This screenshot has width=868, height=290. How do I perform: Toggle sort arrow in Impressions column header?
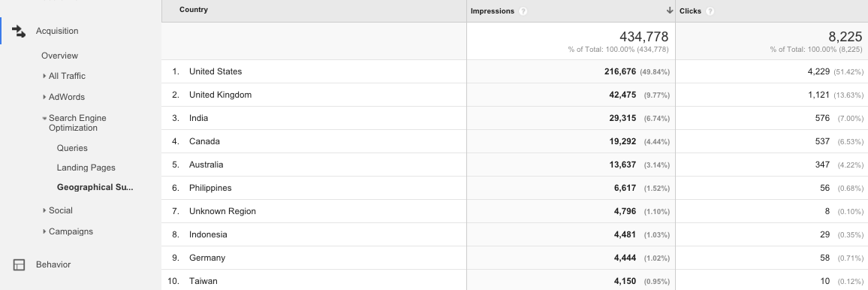click(x=670, y=11)
